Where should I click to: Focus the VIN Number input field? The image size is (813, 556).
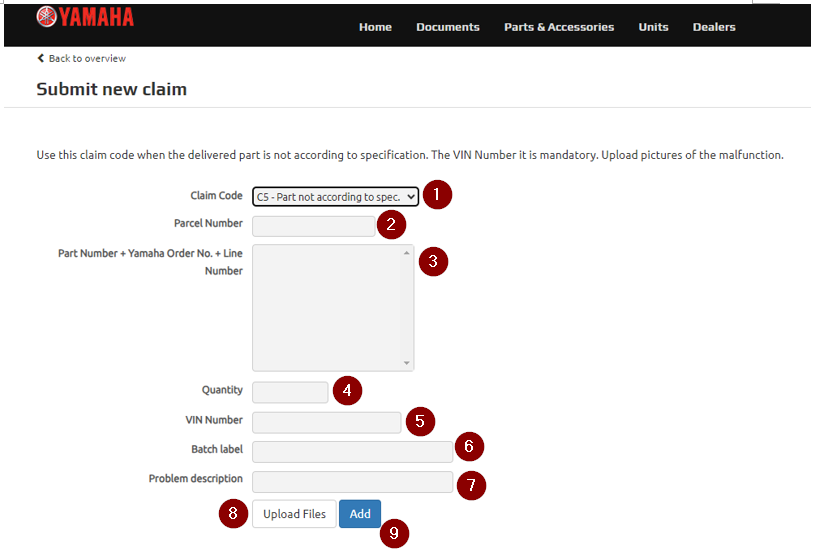pos(327,423)
